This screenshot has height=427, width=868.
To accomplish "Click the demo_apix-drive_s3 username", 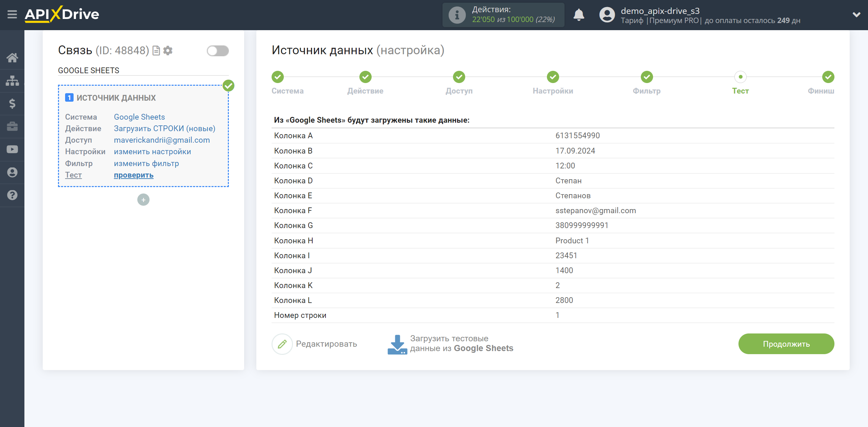I will (660, 11).
